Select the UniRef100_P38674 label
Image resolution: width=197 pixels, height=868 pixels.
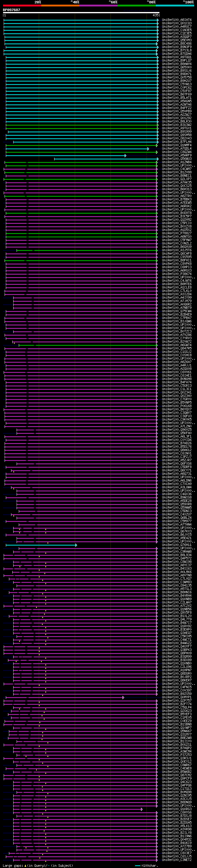[177, 274]
